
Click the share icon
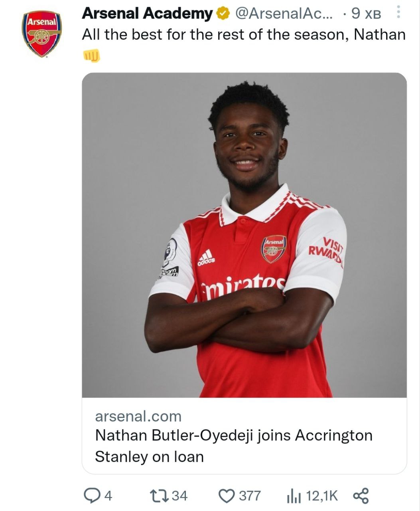point(361,496)
